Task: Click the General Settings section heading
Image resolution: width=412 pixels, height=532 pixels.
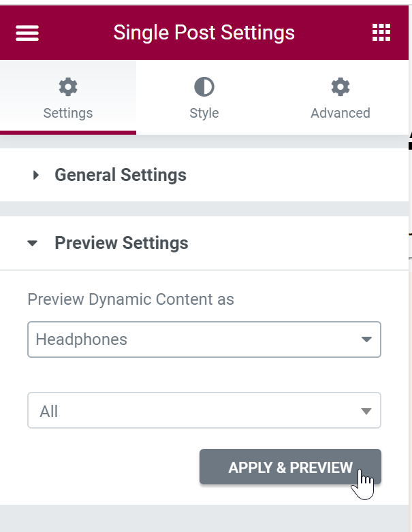Action: point(121,175)
